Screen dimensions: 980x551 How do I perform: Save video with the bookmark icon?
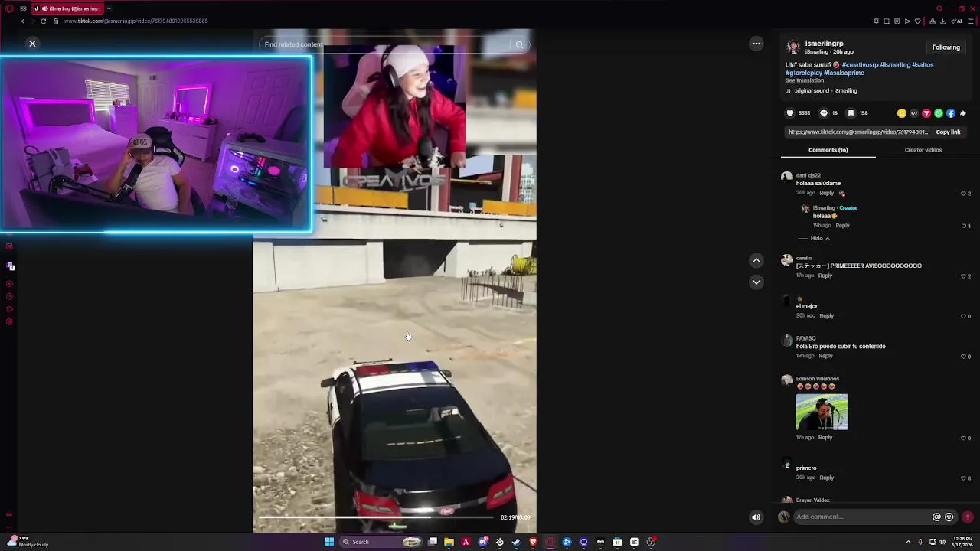[851, 113]
